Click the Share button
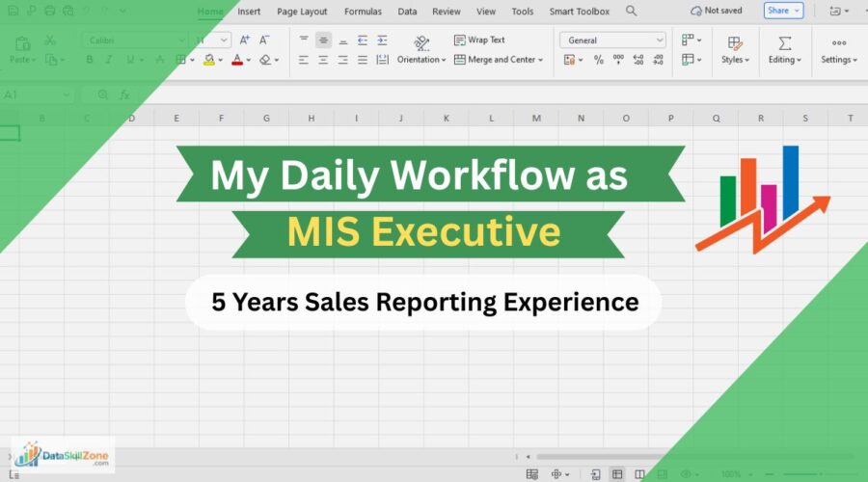 (783, 11)
